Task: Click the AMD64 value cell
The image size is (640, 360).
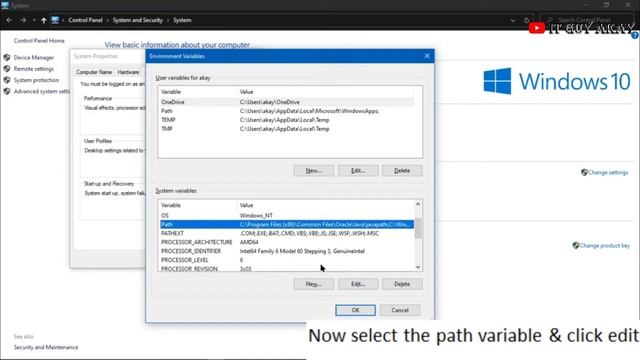Action: [249, 242]
